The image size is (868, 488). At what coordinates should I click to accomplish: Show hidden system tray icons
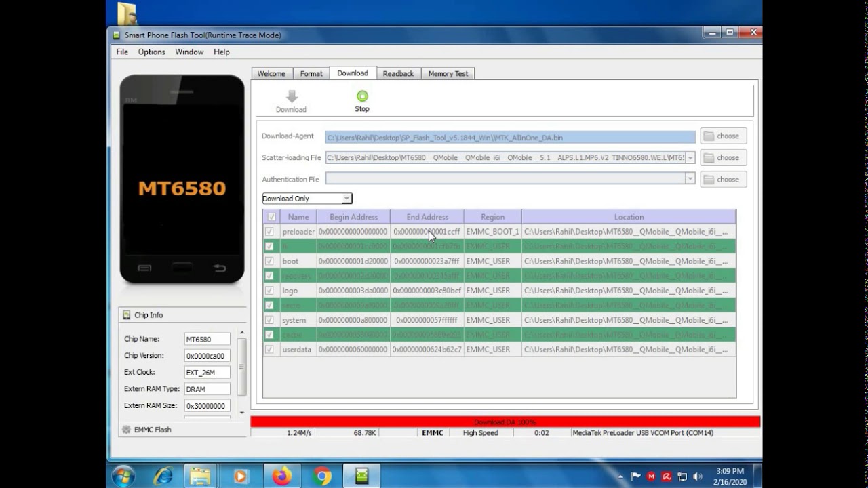pyautogui.click(x=620, y=476)
